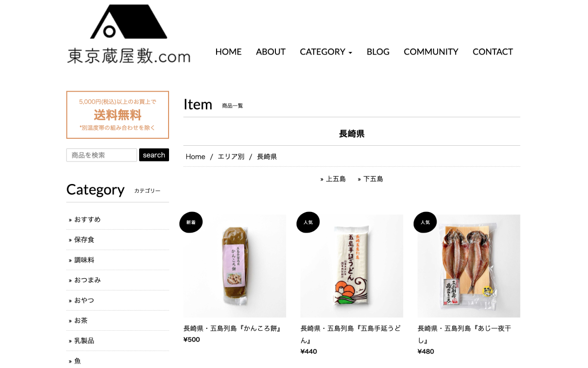Open the あじ一夜干し product image
This screenshot has height=368, width=588.
[469, 266]
